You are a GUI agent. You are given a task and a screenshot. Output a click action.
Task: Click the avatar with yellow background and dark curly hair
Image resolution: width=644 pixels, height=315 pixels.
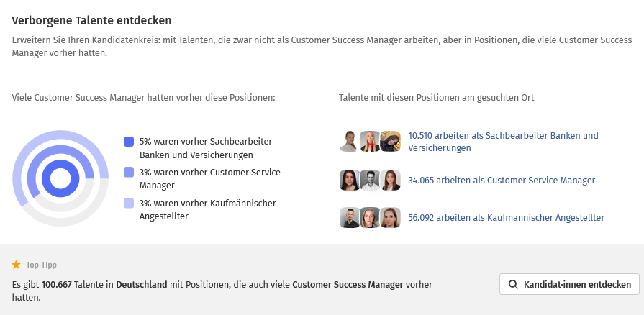390,142
